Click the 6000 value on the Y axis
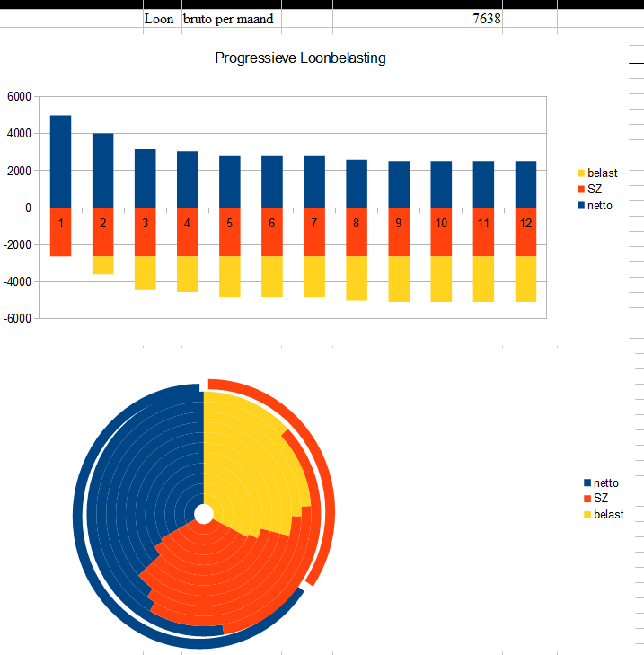 pyautogui.click(x=19, y=97)
